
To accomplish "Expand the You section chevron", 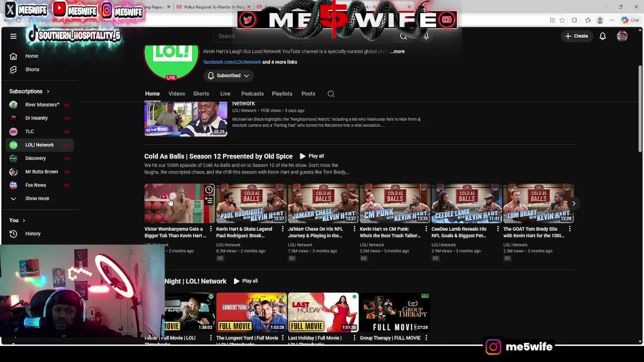I will pyautogui.click(x=24, y=220).
